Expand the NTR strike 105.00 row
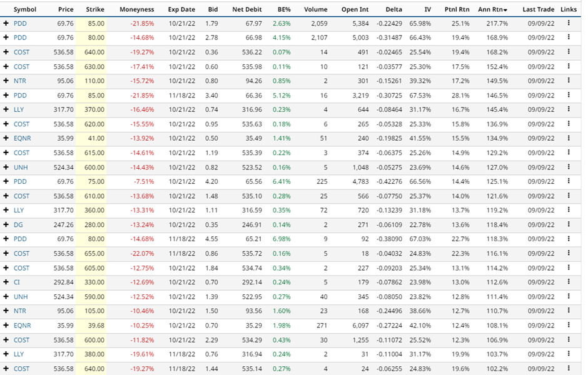 (6, 311)
